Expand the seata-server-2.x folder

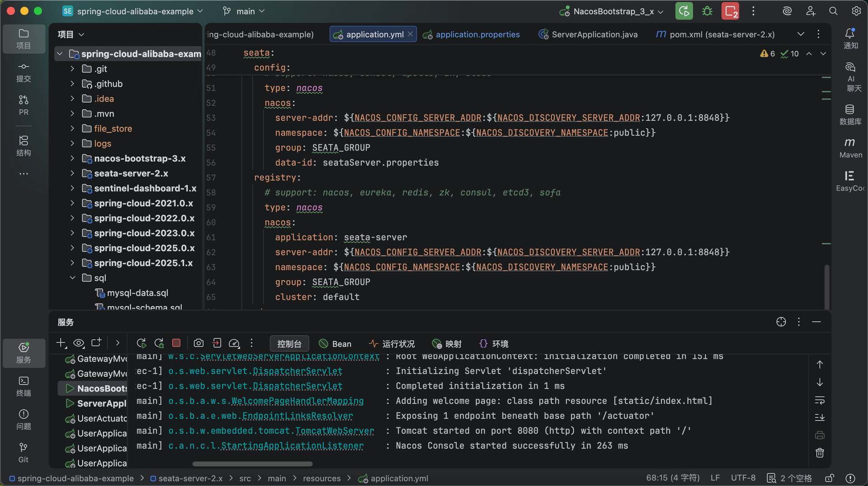click(72, 173)
